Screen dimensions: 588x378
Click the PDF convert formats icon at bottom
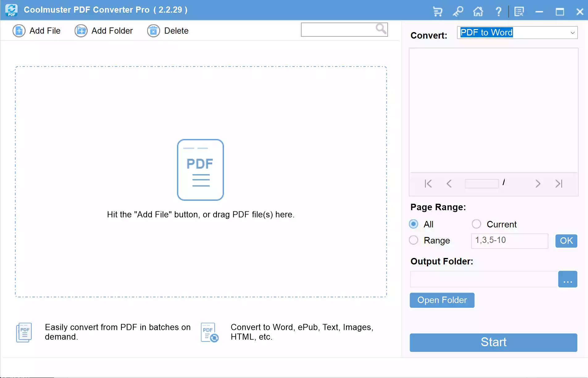210,332
